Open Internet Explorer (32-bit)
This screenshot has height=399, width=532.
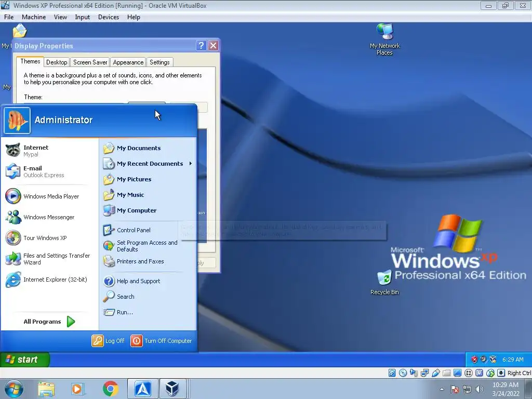coord(46,280)
